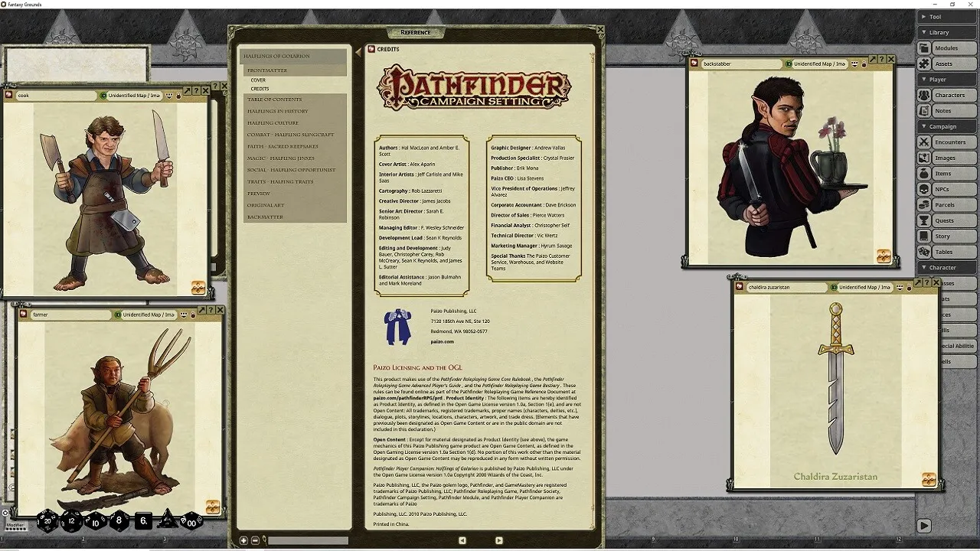Click the paizo.com link
980x551 pixels.
(x=443, y=342)
